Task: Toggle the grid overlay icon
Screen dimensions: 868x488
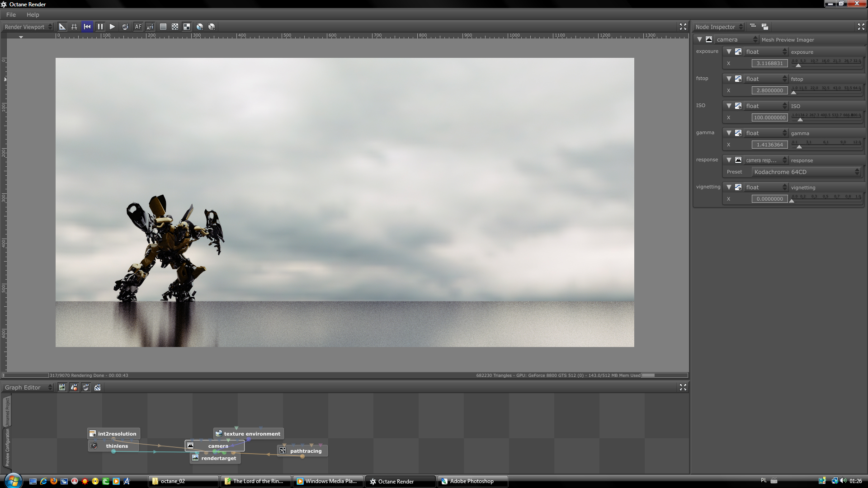Action: click(74, 27)
